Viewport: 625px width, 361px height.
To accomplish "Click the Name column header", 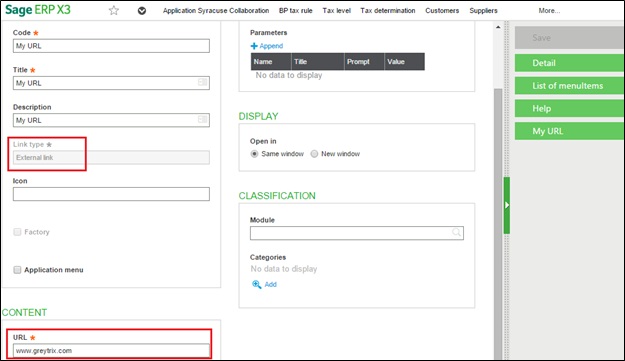I will 271,62.
